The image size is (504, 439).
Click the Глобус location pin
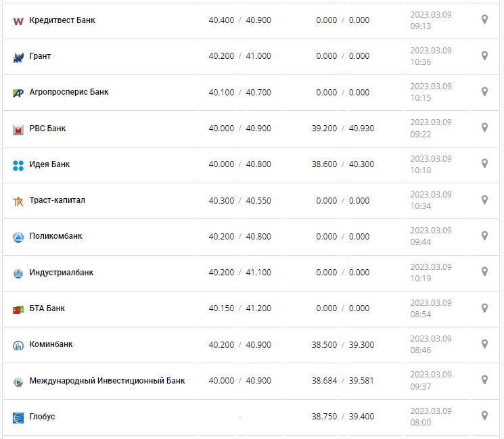tap(484, 415)
